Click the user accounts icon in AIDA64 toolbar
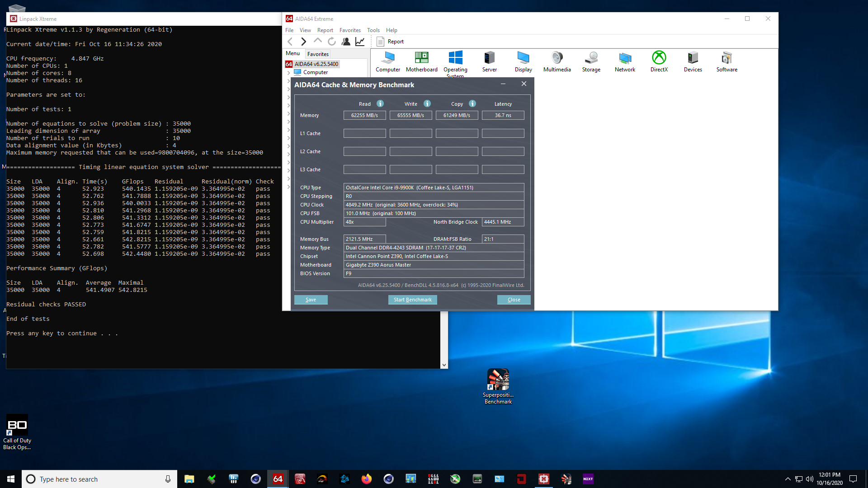Image resolution: width=868 pixels, height=488 pixels. 346,42
